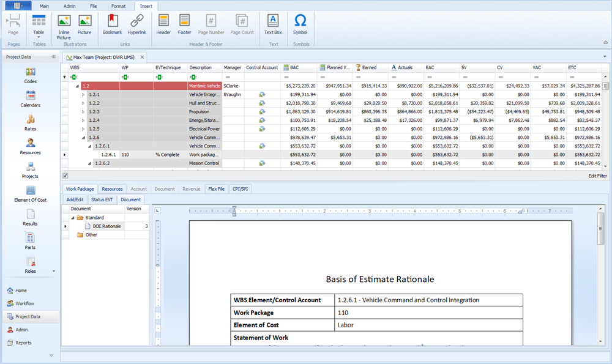Switch to the Format ribbon tab
This screenshot has height=364, width=612.
[x=118, y=6]
